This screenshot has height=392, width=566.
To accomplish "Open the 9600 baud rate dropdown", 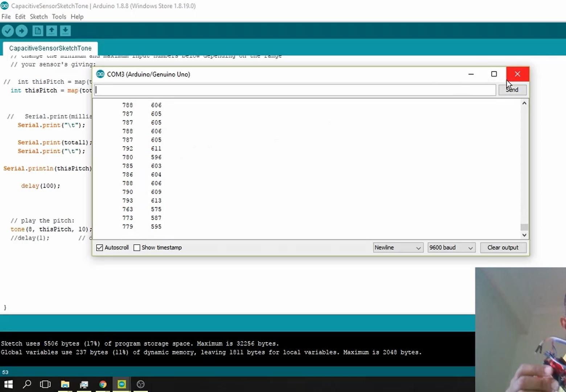I will [x=451, y=248].
